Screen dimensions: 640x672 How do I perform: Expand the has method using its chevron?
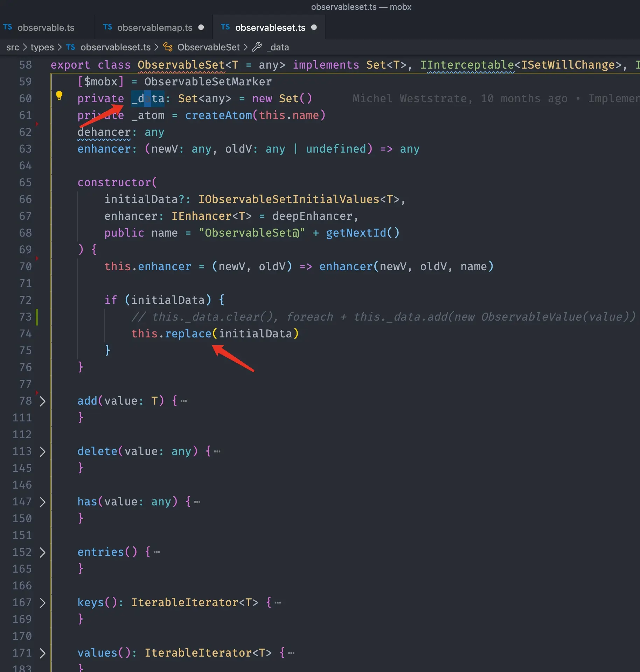43,502
